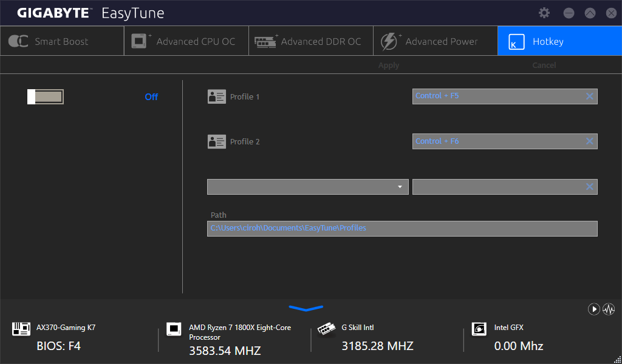Collapse the hardware info panel chevron
Screen dimensions: 622x364
[x=306, y=308]
